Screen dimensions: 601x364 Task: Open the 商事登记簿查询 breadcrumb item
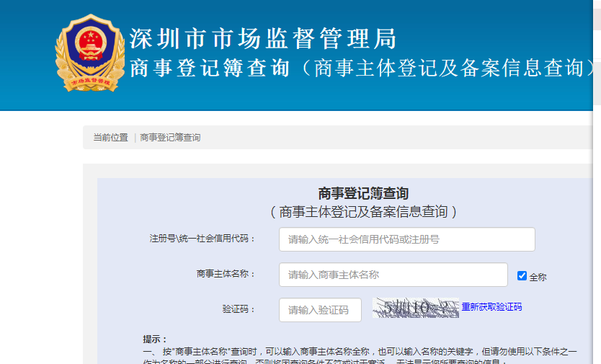click(170, 138)
